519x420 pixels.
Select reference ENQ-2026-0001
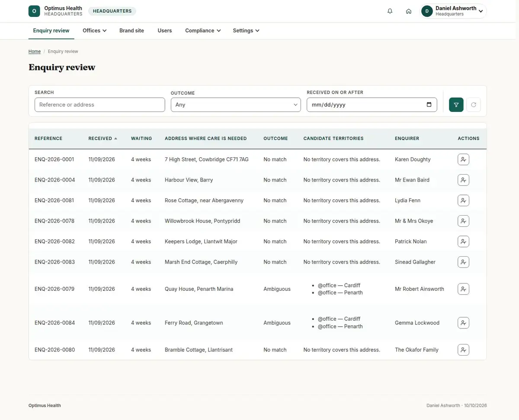[54, 159]
